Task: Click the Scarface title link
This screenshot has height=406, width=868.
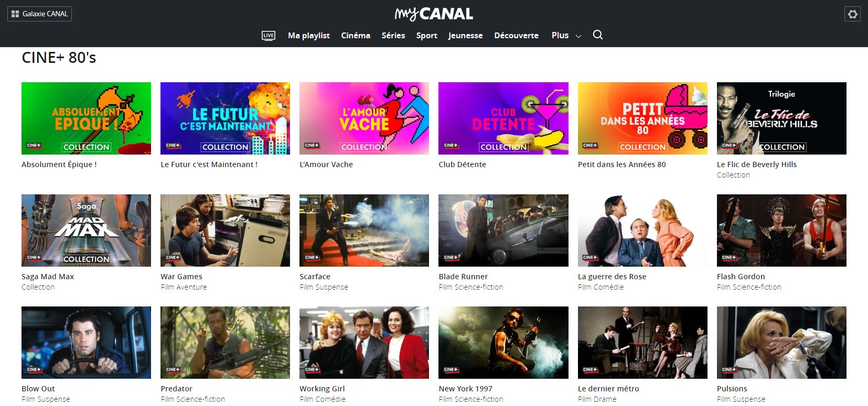Action: (315, 277)
